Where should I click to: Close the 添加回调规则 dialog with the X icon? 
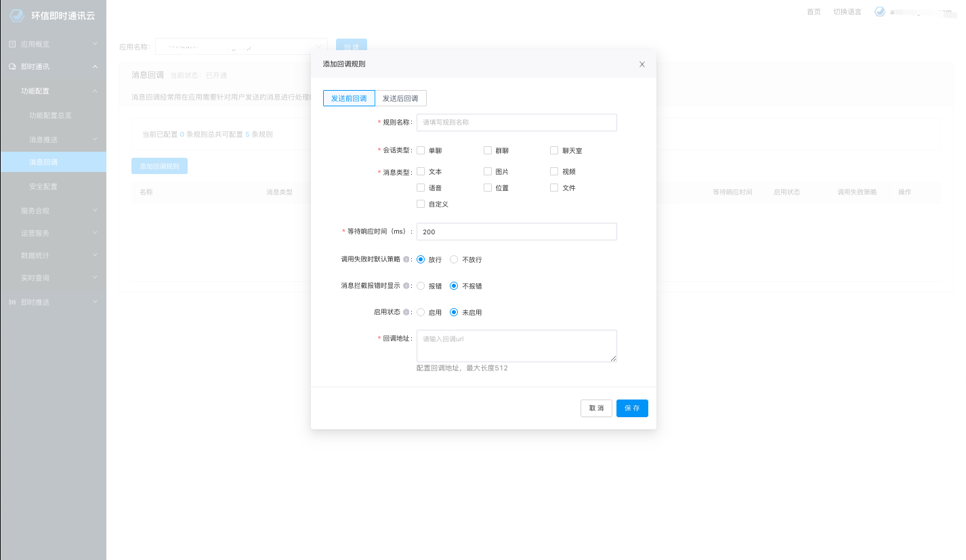click(642, 64)
